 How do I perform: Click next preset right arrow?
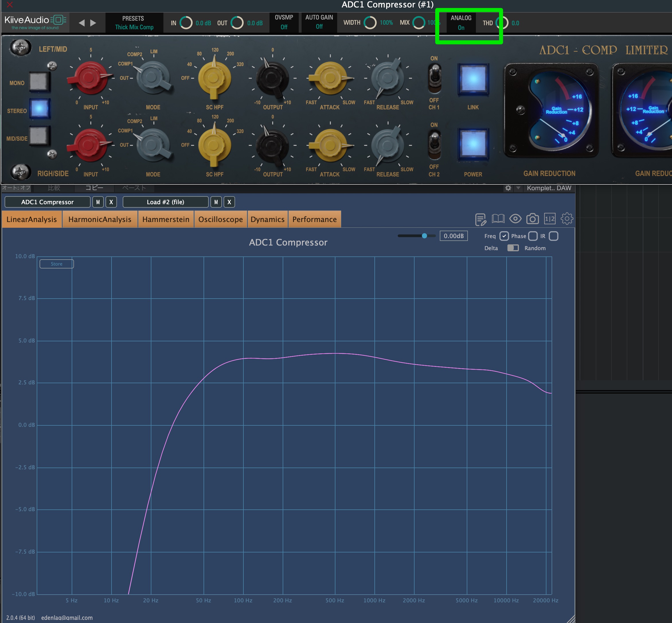93,23
